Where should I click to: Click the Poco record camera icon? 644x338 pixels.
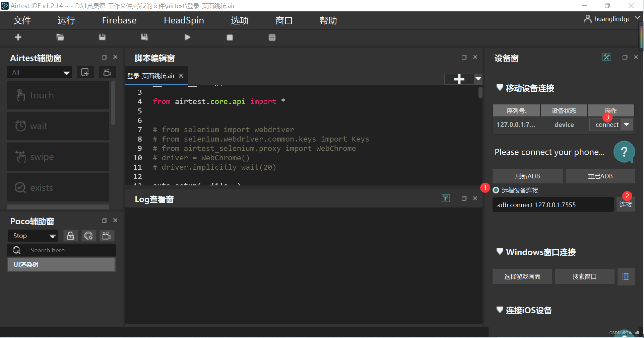107,236
